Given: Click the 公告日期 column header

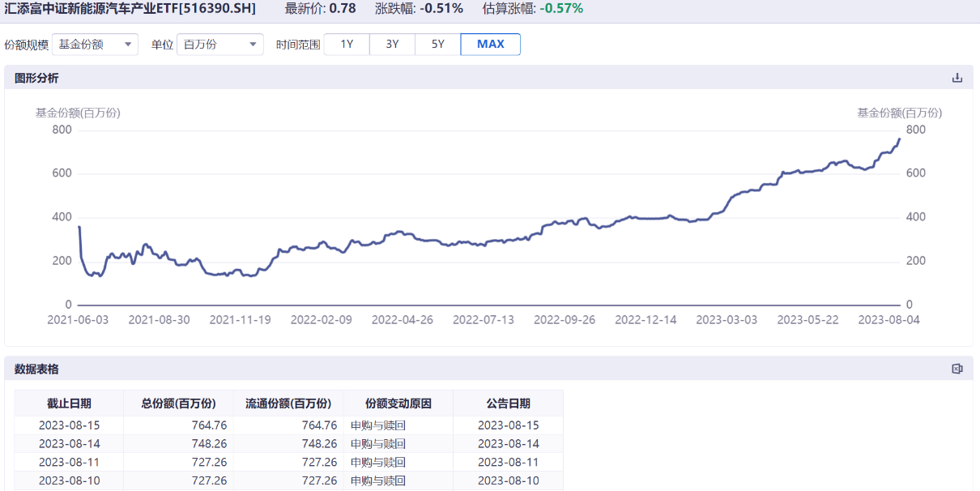Looking at the screenshot, I should [x=508, y=403].
